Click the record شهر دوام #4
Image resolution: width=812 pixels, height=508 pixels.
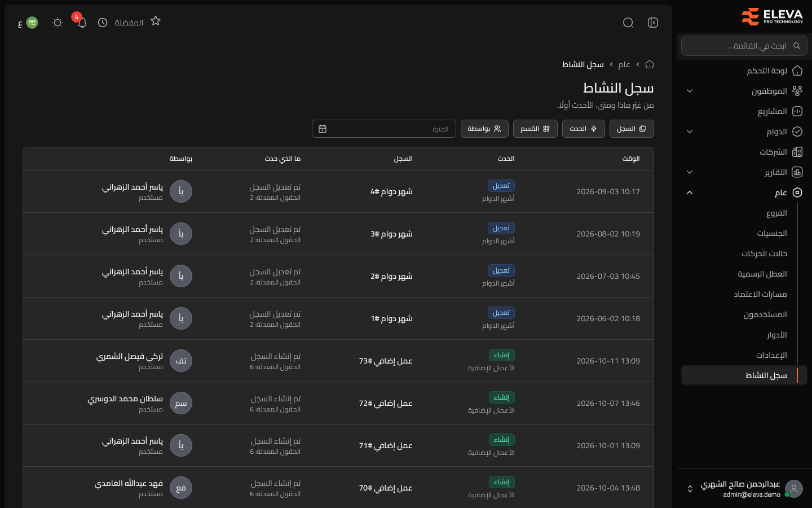tap(391, 191)
